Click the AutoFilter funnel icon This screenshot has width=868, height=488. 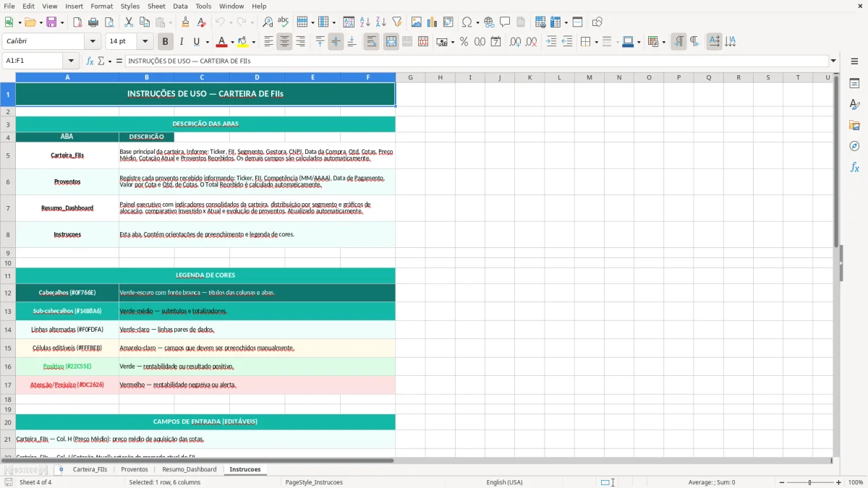click(x=396, y=22)
